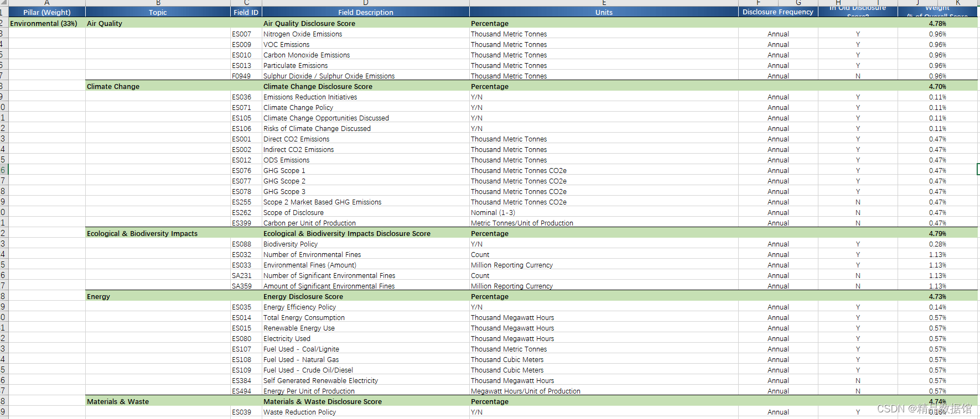The image size is (980, 419).
Task: Click the Materials & Waste topic cell
Action: (158, 401)
